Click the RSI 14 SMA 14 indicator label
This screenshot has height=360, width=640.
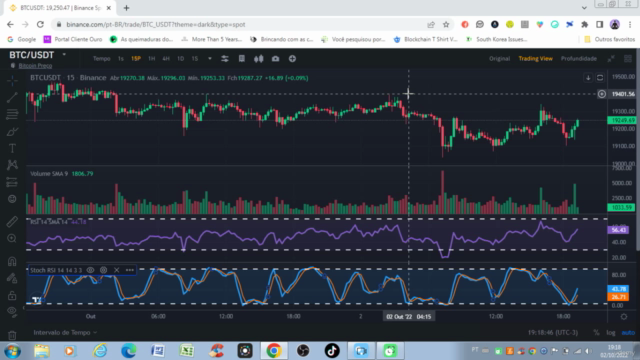coord(49,222)
